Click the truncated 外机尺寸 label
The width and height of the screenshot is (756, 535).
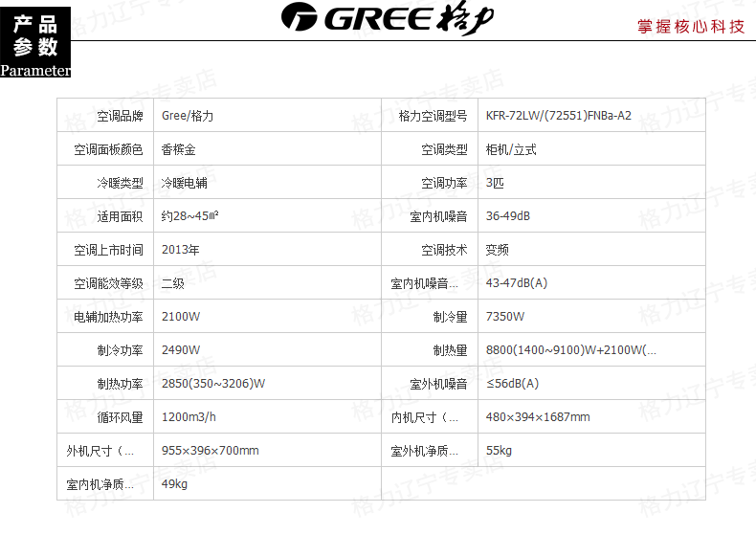click(100, 451)
